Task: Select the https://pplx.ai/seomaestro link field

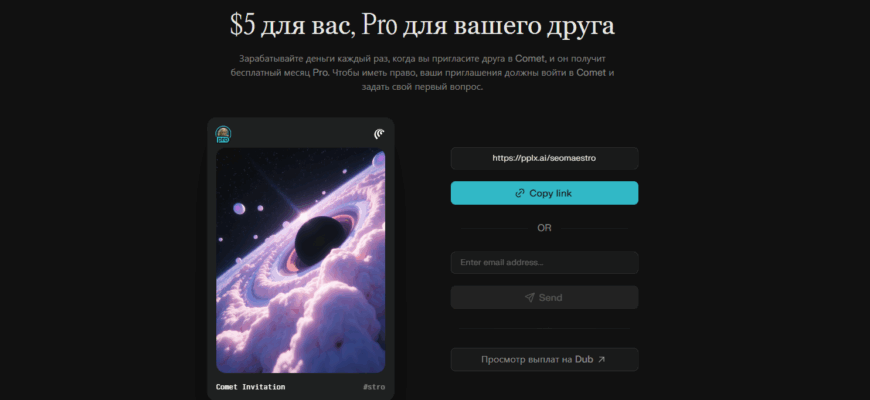Action: (544, 158)
